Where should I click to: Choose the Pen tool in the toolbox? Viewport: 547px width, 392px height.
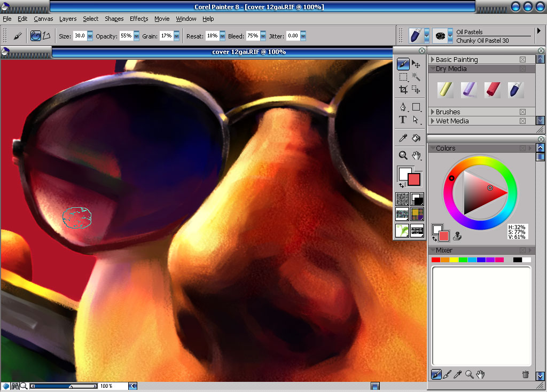pos(403,107)
